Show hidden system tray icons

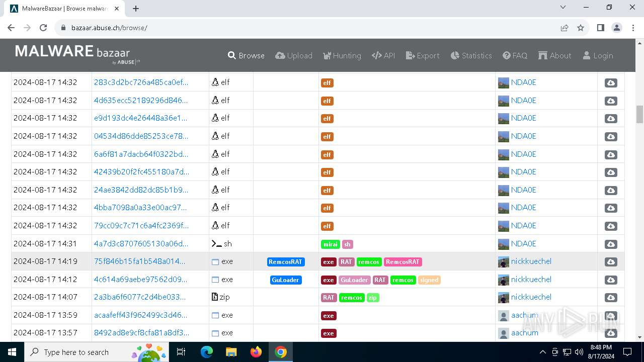click(542, 352)
